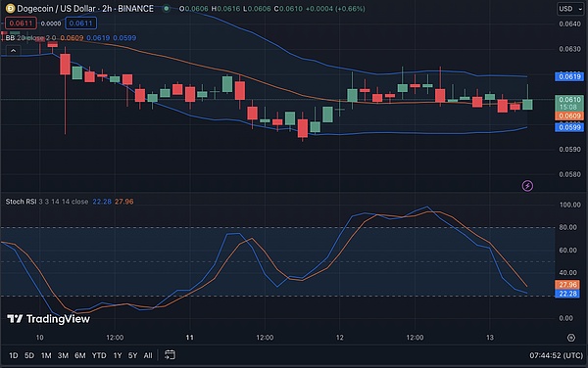Select the 1M time range
The height and width of the screenshot is (368, 588).
(46, 355)
